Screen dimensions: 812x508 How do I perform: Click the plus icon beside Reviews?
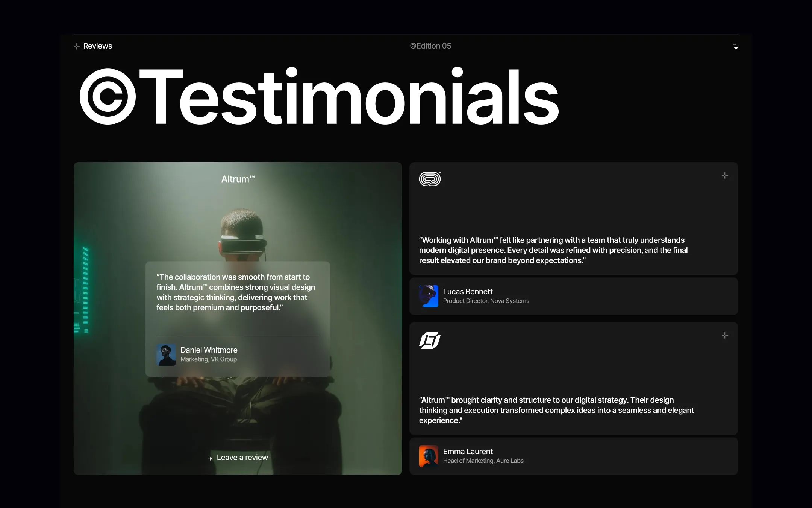pos(77,46)
